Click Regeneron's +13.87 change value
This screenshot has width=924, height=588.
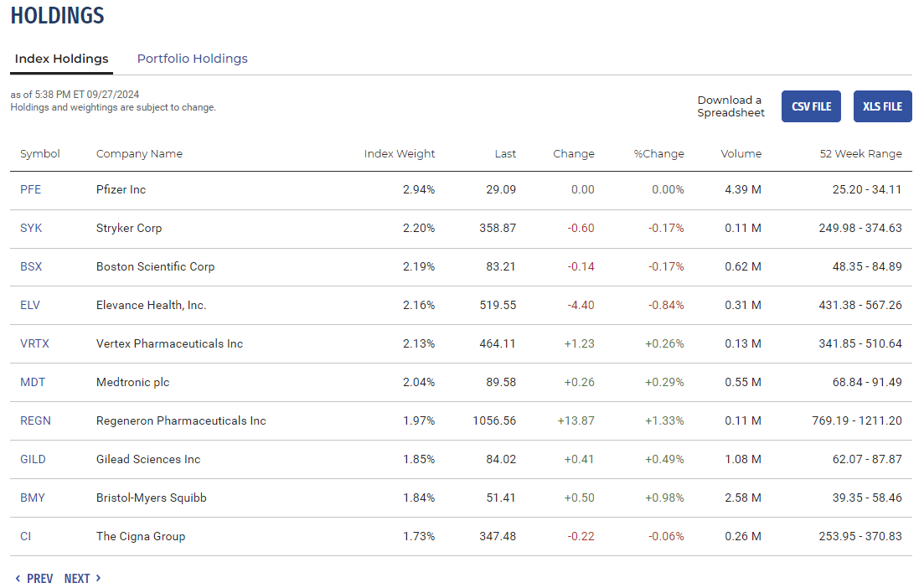[x=576, y=420]
